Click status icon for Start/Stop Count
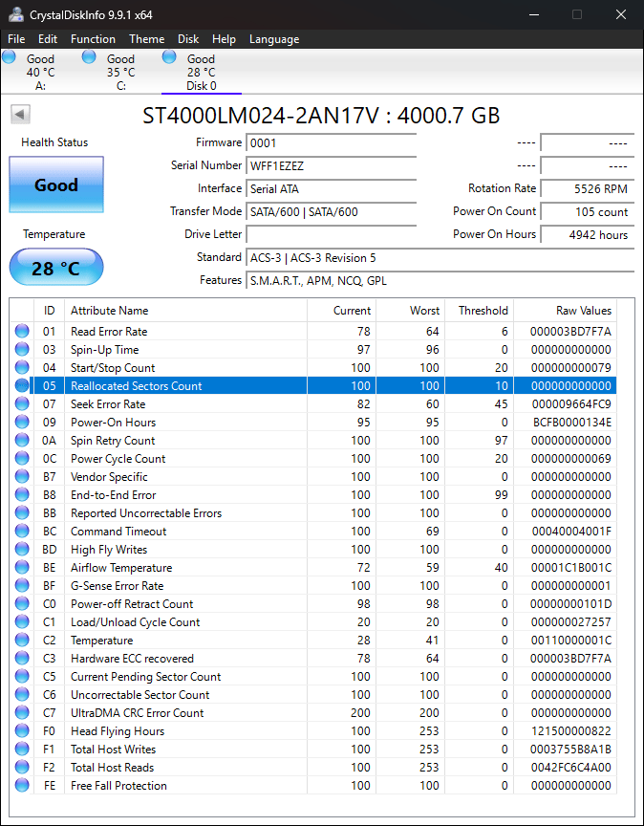This screenshot has width=644, height=826. click(x=22, y=368)
